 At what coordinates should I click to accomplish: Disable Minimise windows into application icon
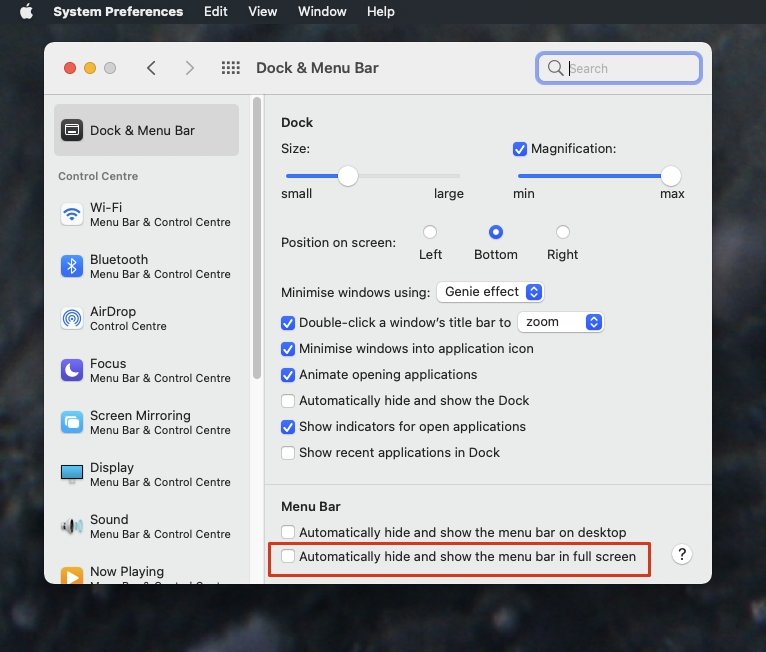pyautogui.click(x=288, y=349)
